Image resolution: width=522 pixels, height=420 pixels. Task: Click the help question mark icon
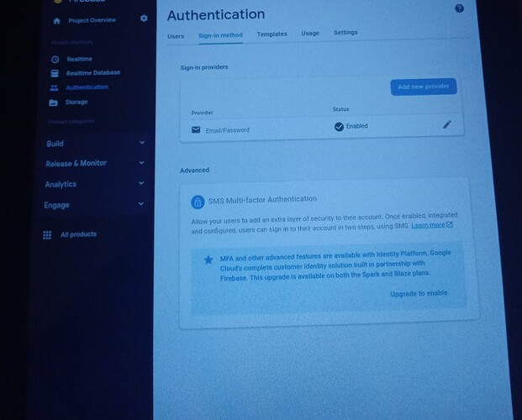click(460, 8)
